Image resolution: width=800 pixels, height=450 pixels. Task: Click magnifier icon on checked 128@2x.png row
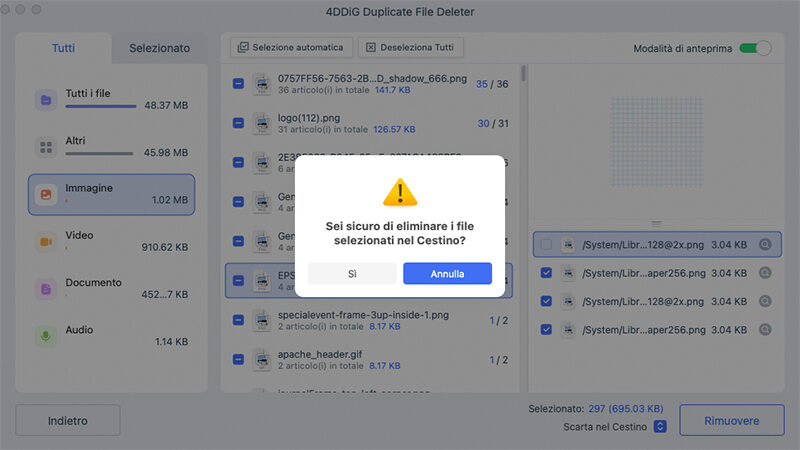(765, 301)
